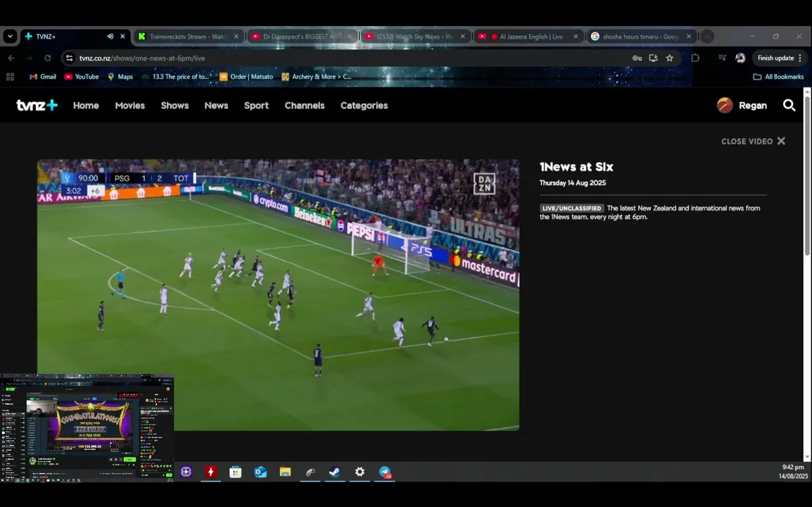Close the video with the X icon
This screenshot has width=812, height=507.
[781, 141]
